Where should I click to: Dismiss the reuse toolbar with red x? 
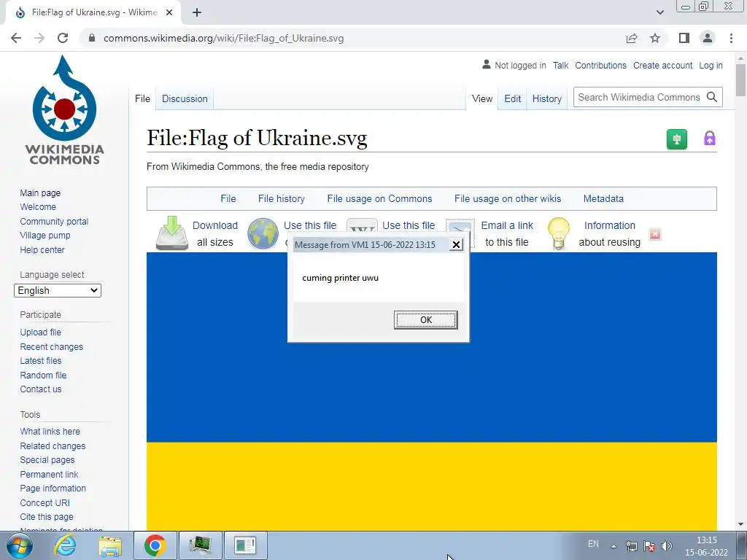655,234
